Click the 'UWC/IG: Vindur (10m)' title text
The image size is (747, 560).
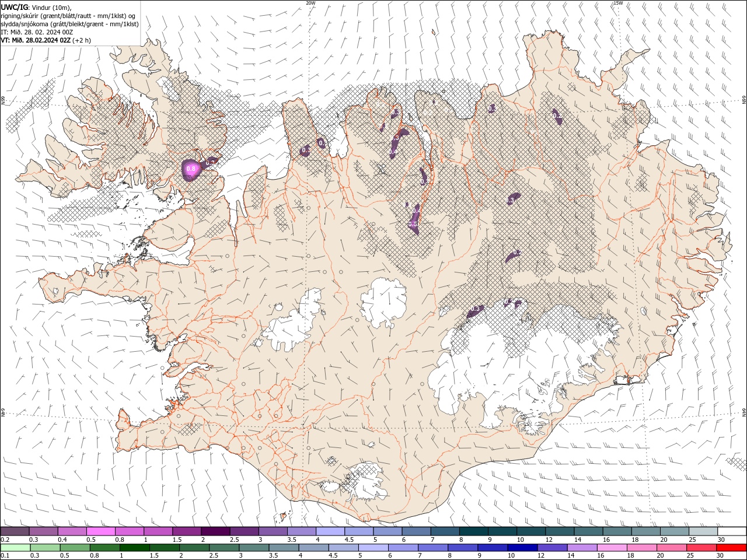(x=36, y=6)
